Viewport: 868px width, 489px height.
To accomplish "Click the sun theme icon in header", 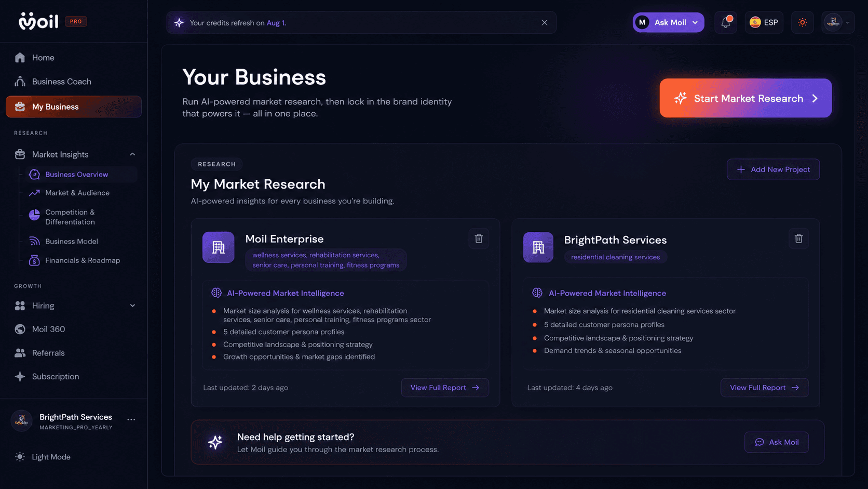I will point(802,22).
